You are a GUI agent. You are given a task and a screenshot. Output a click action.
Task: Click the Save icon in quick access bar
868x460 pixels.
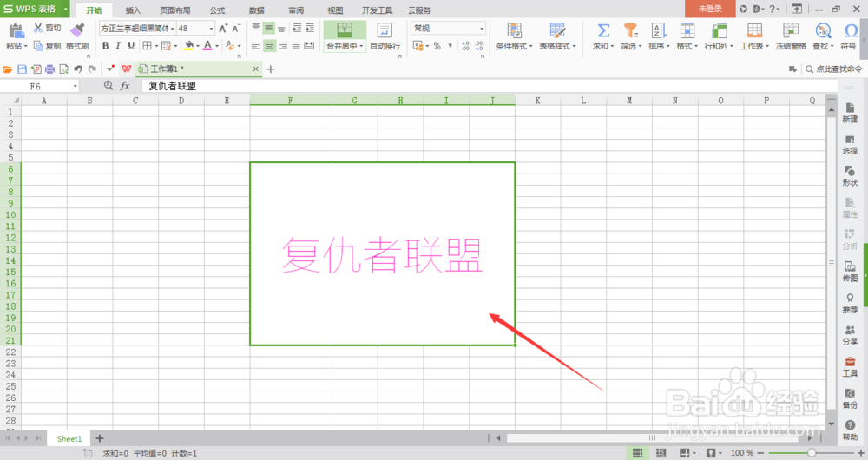(x=23, y=69)
